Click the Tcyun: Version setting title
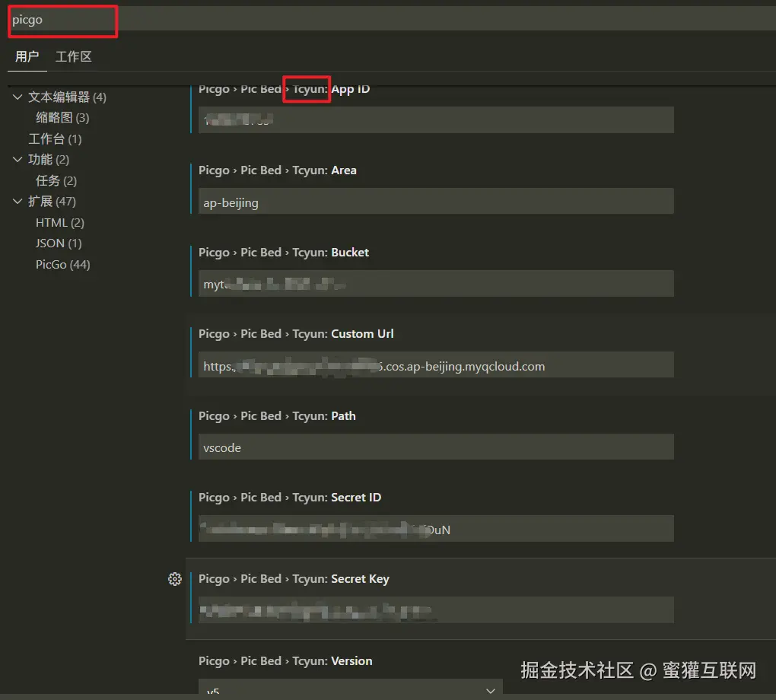The height and width of the screenshot is (700, 776). click(285, 661)
